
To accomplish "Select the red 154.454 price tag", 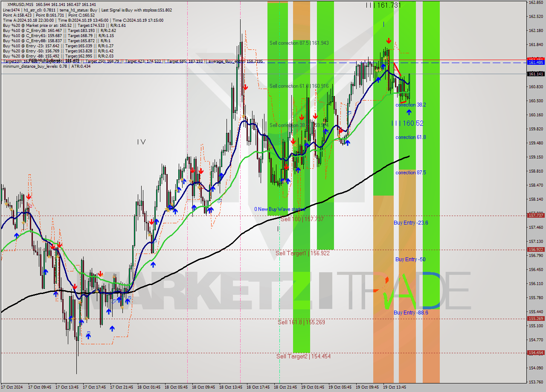I will pyautogui.click(x=536, y=353).
